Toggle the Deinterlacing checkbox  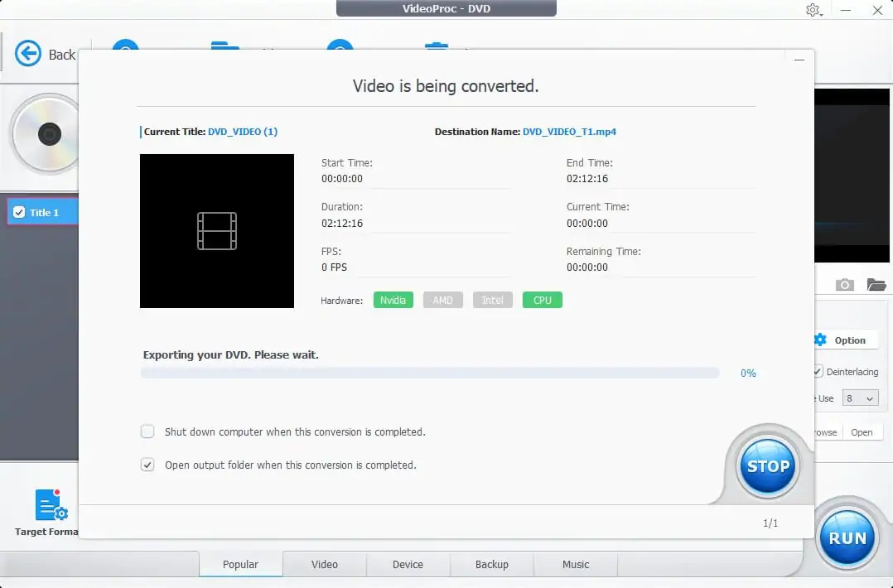818,372
